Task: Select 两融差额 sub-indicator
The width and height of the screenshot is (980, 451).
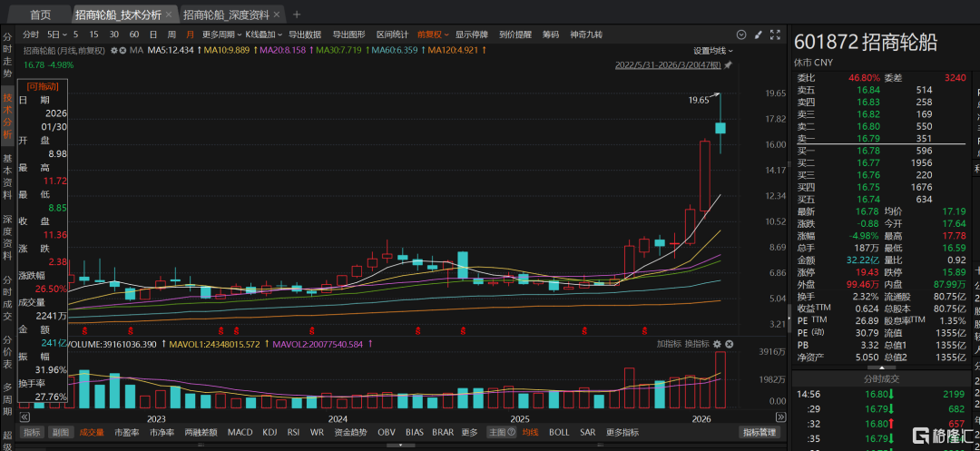Action: 201,432
